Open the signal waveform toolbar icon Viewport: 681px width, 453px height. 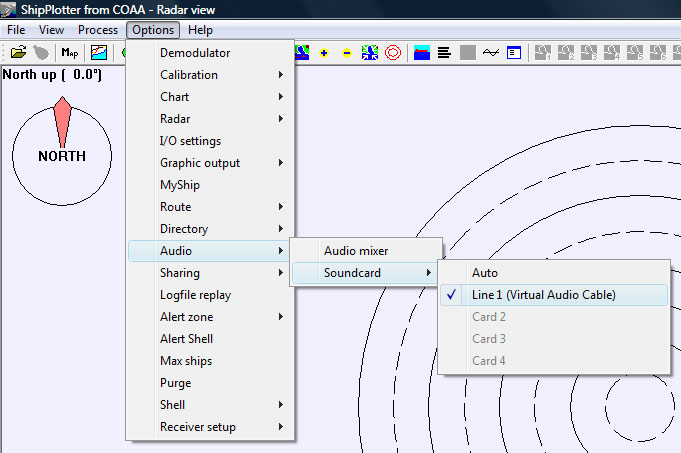coord(491,53)
